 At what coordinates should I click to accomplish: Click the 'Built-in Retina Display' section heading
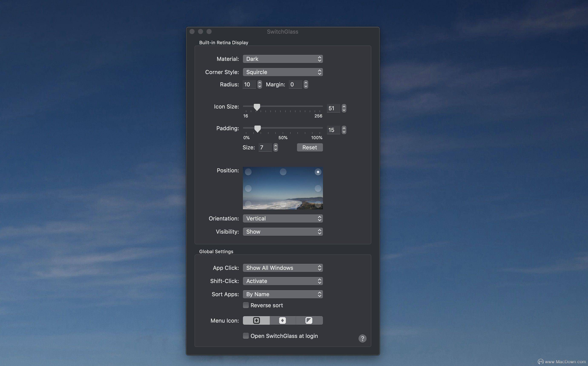(224, 43)
